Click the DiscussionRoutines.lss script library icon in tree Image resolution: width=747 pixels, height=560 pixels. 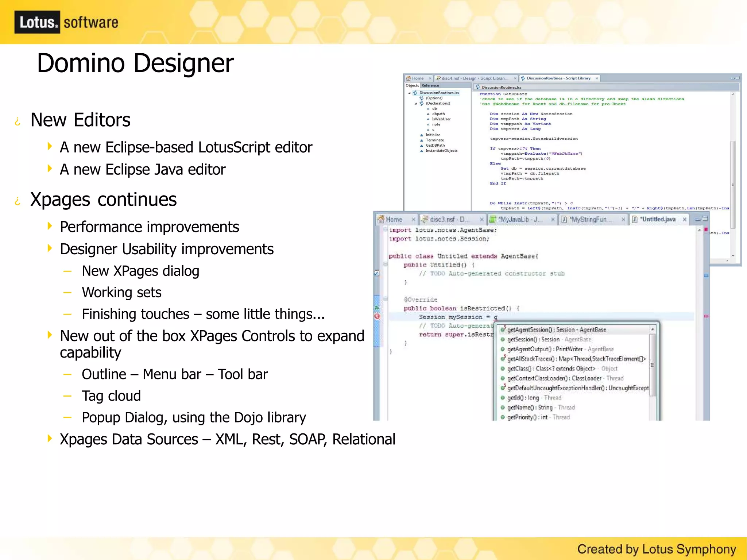(415, 93)
